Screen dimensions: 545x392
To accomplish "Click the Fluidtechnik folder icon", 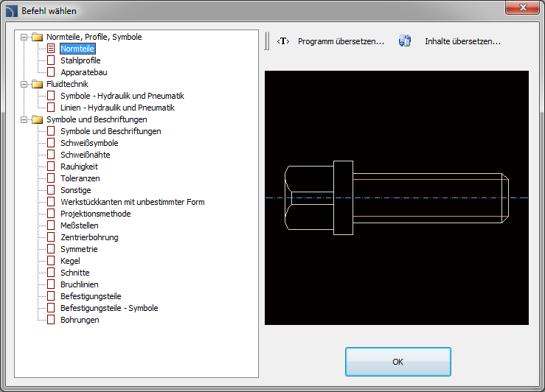I will (x=37, y=84).
